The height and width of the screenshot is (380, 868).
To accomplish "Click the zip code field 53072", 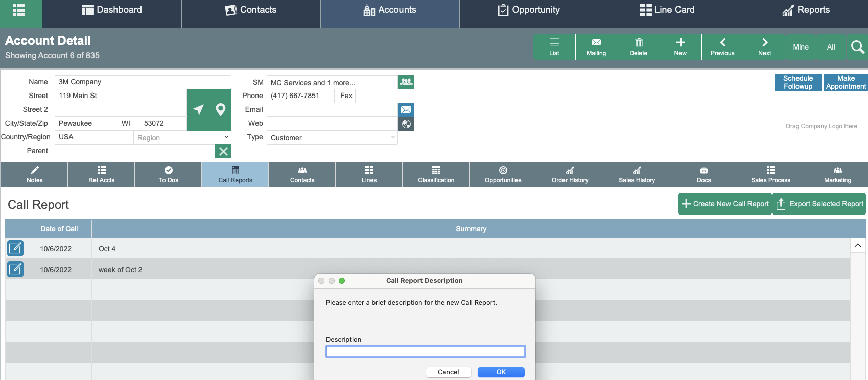I will click(163, 123).
